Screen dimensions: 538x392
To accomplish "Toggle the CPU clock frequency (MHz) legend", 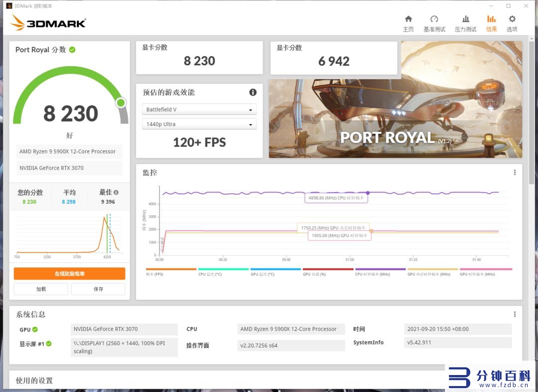I will click(380, 272).
